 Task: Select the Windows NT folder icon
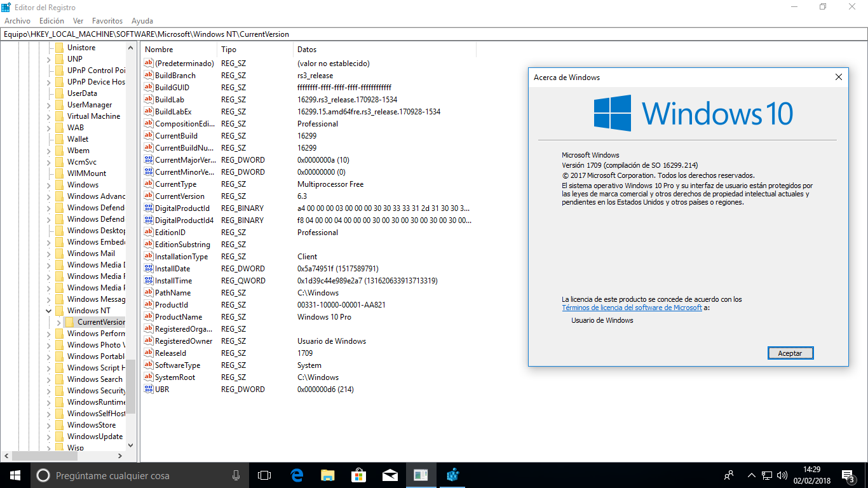[59, 311]
